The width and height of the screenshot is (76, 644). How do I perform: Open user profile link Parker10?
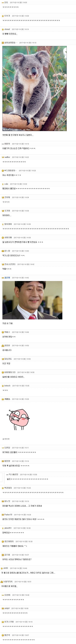pyautogui.click(x=8, y=515)
